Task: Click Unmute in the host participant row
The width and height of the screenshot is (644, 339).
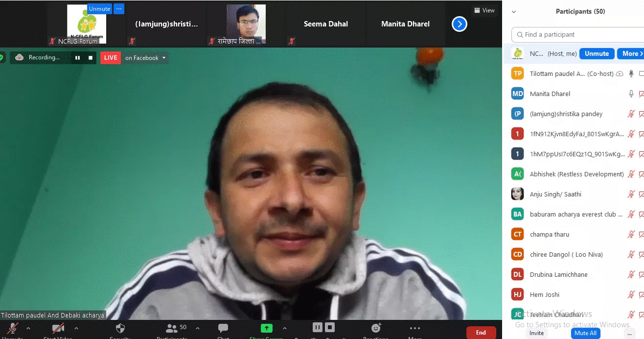Action: [x=597, y=53]
